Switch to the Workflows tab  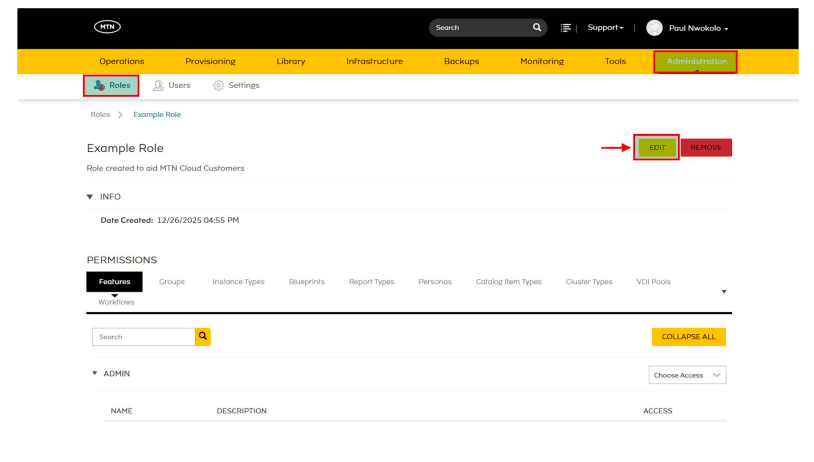116,302
